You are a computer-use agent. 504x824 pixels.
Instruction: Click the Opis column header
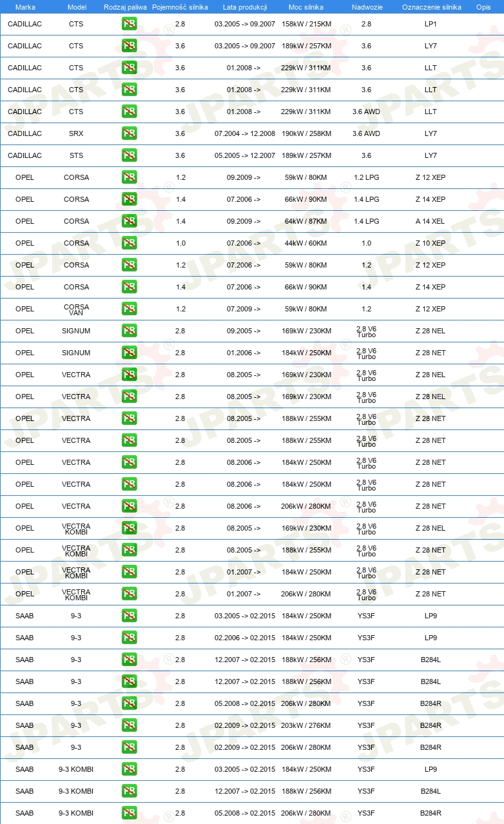click(x=483, y=7)
